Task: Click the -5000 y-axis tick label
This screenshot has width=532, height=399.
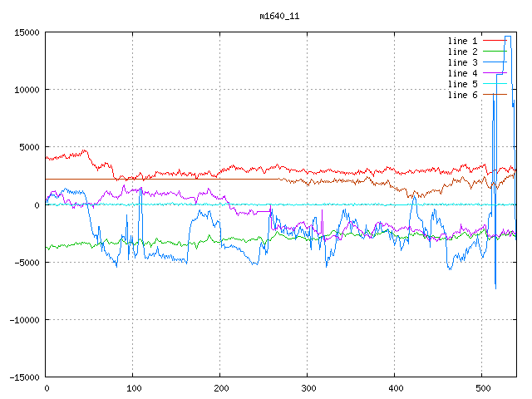Action: (x=27, y=263)
